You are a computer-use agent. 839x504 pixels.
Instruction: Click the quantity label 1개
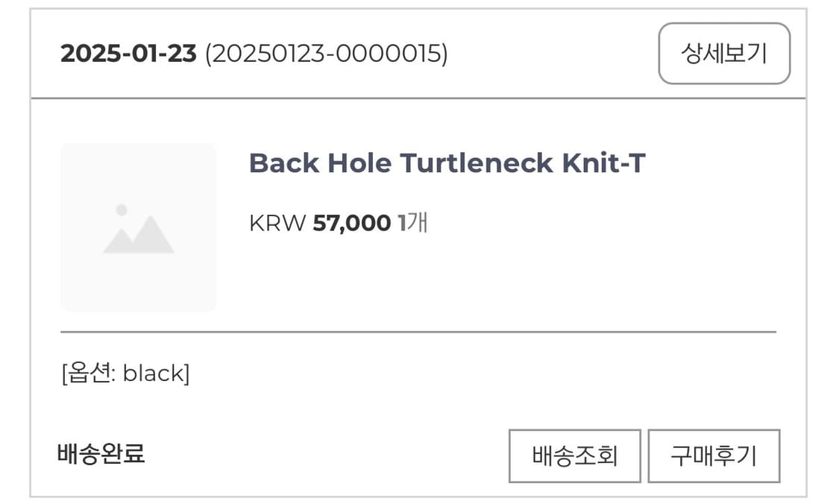coord(411,222)
